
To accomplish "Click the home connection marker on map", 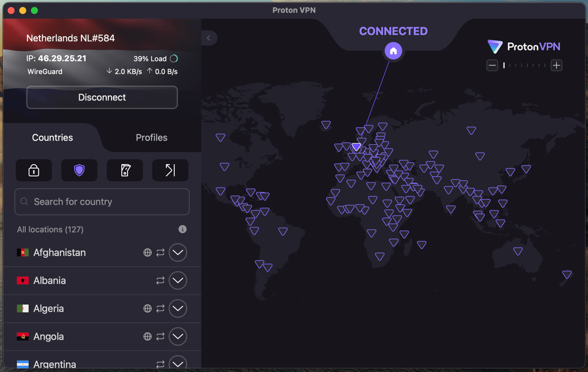I will [x=393, y=51].
